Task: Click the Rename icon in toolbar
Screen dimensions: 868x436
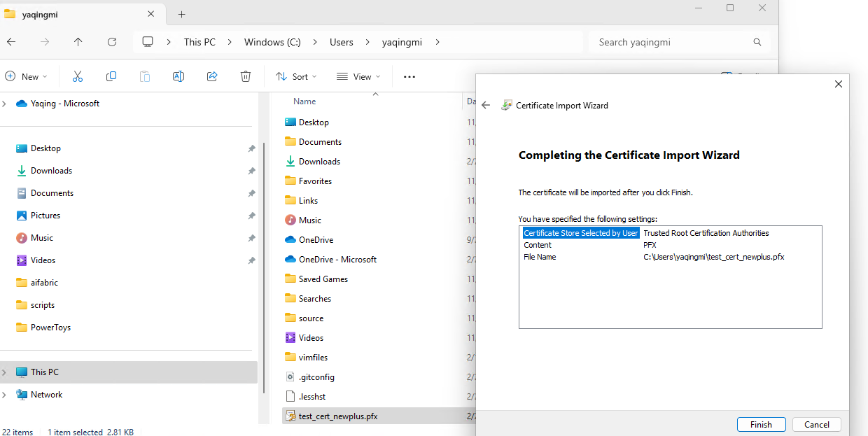Action: click(178, 76)
